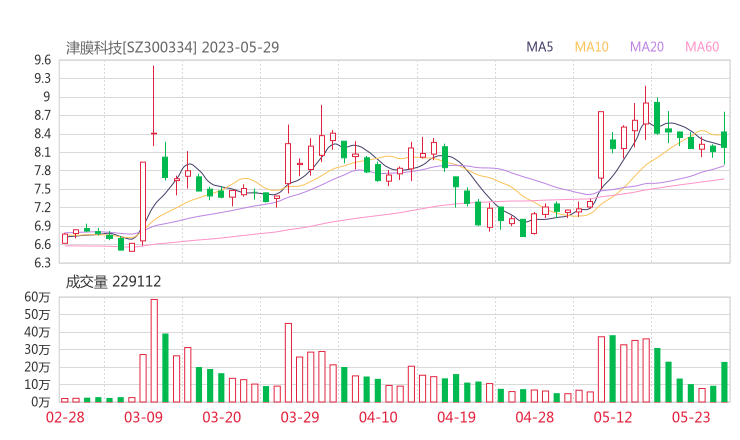Viewport: 740px width, 440px height.
Task: Click the 30万 volume axis label
Action: click(x=37, y=349)
